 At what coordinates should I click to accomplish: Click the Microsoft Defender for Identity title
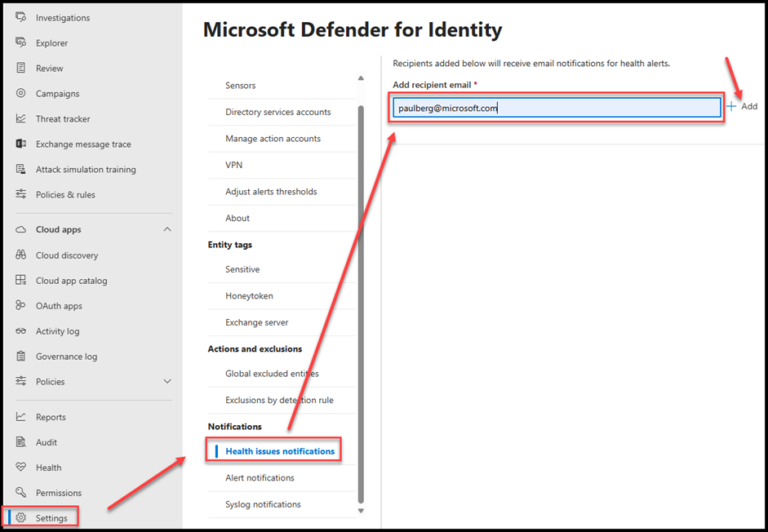point(353,29)
